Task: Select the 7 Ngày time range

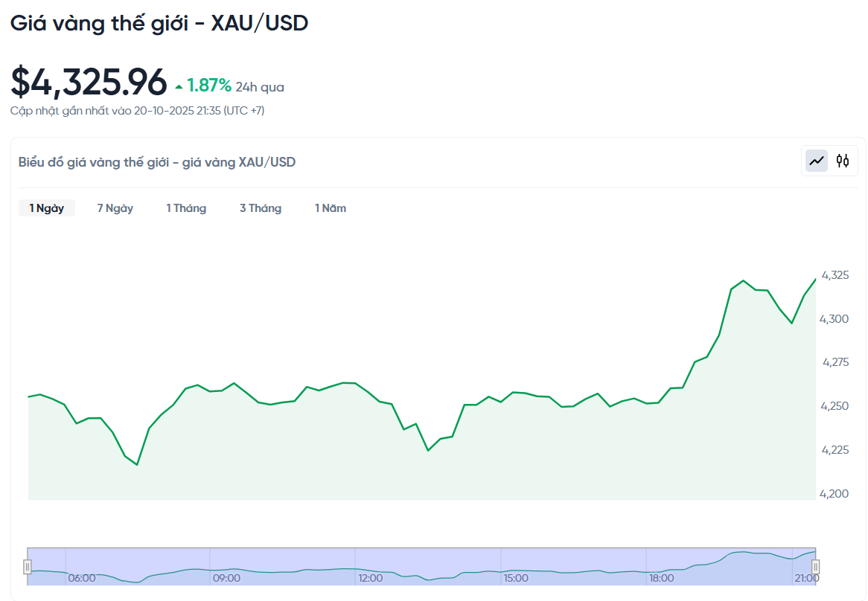Action: [115, 208]
